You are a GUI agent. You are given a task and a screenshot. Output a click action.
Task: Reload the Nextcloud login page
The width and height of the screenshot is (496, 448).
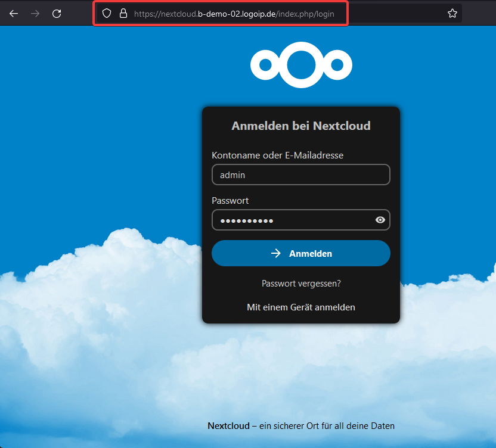(x=57, y=14)
